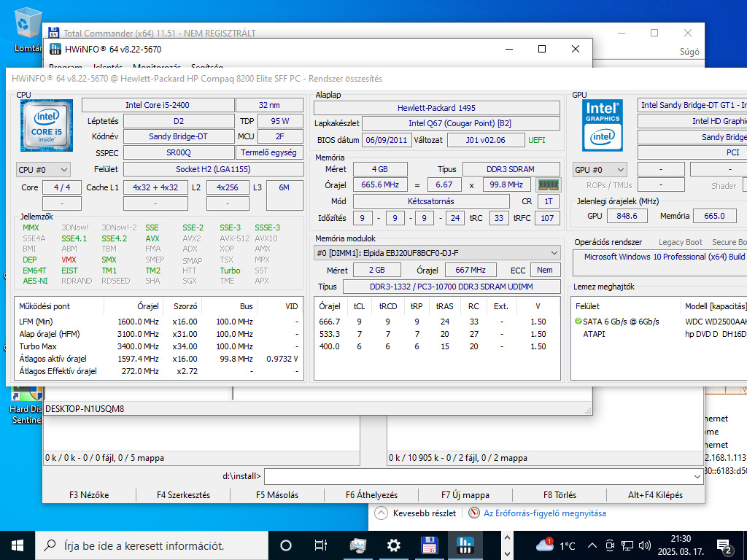Open the Az Erőforrás-figyelő megnyitása link
Screen dimensions: 747x560
tap(545, 513)
